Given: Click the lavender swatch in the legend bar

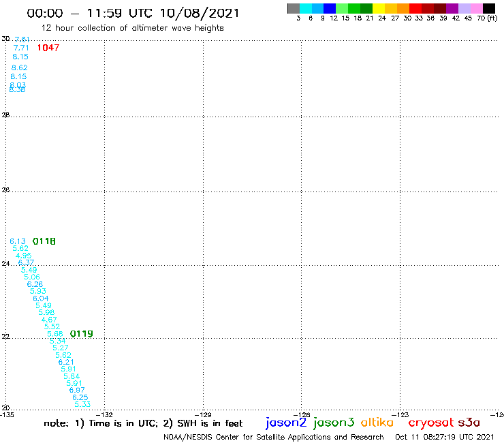Looking at the screenshot, I should 464,8.
